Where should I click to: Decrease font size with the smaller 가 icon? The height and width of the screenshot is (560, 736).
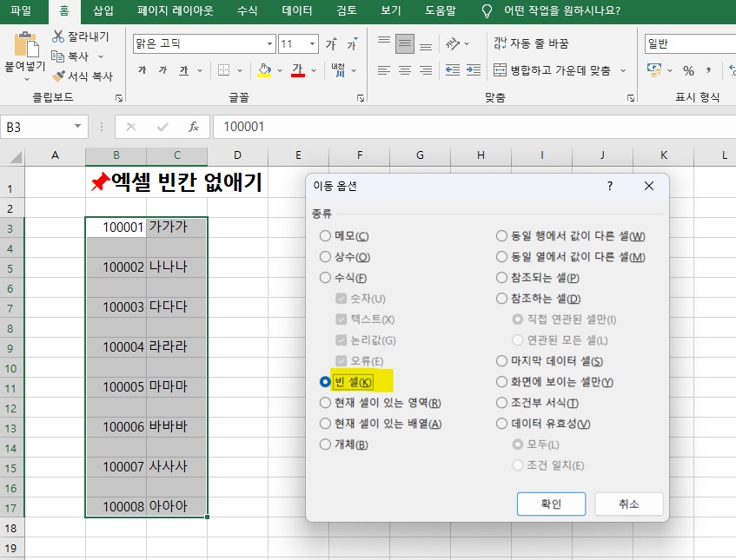(352, 44)
